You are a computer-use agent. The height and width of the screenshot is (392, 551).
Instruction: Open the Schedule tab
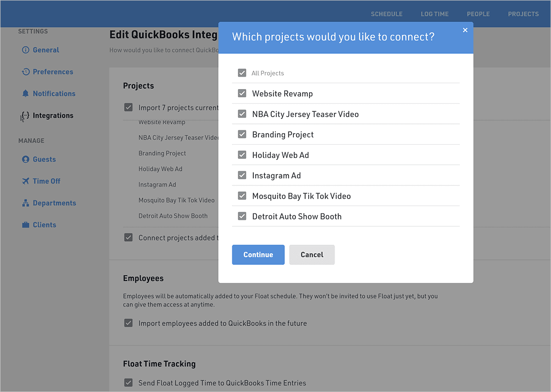[x=387, y=14]
